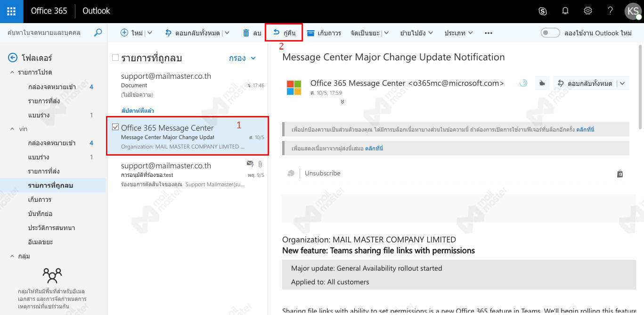Click the search magnifier icon

point(98,33)
